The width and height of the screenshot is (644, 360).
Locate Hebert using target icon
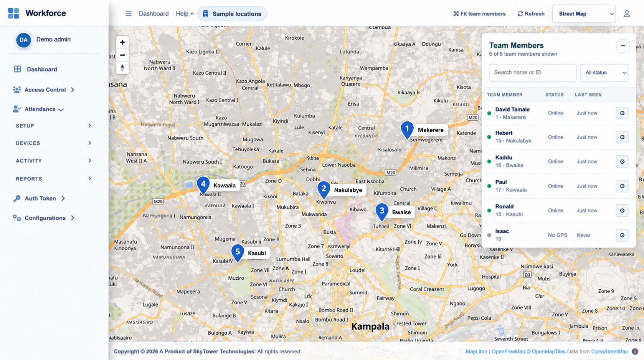(x=622, y=137)
